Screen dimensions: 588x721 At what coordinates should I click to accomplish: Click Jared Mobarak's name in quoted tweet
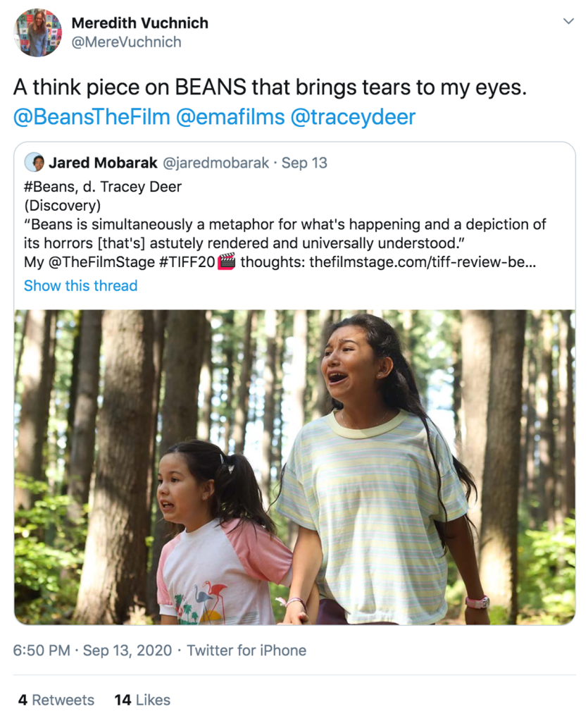[103, 163]
